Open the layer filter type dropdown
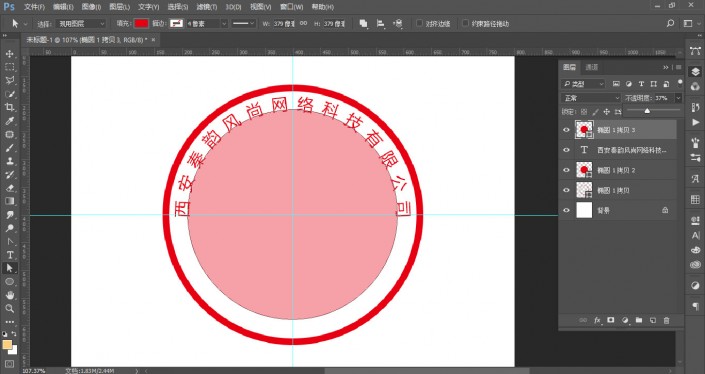Screen dimensions: 705x374 pos(583,84)
